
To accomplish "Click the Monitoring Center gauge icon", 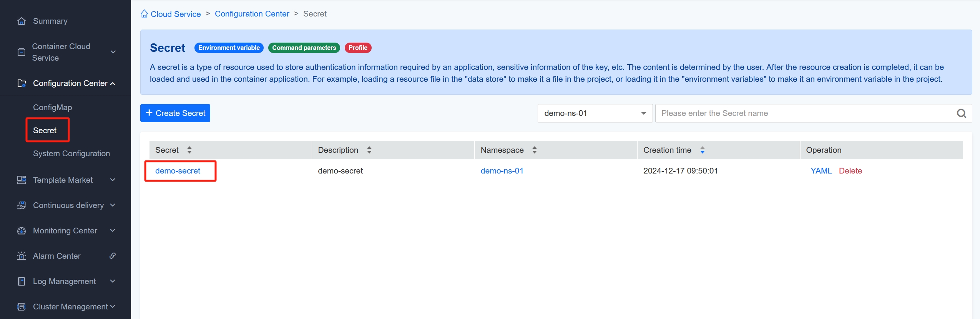I will point(22,231).
